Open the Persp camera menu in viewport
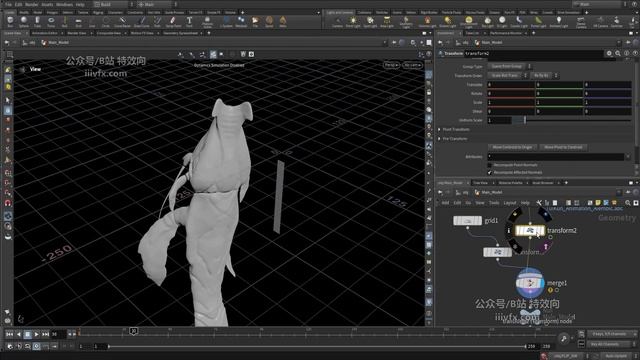Screen dimensions: 640x360 coord(391,65)
